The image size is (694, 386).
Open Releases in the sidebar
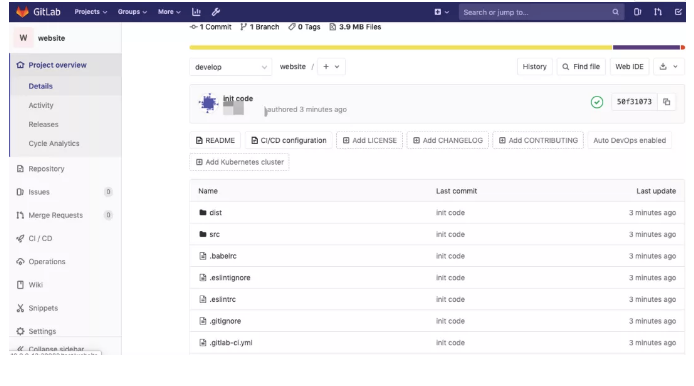point(43,124)
